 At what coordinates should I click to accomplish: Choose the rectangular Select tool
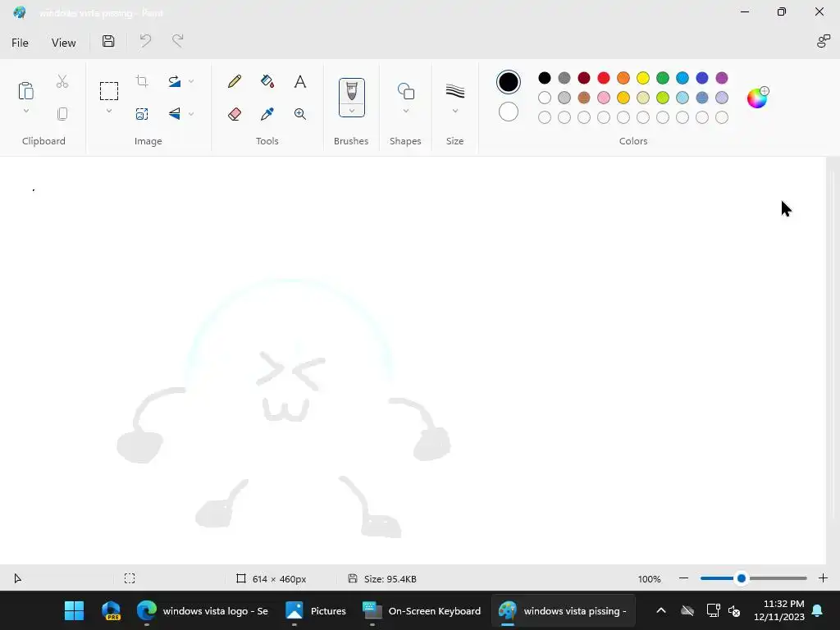click(x=109, y=91)
